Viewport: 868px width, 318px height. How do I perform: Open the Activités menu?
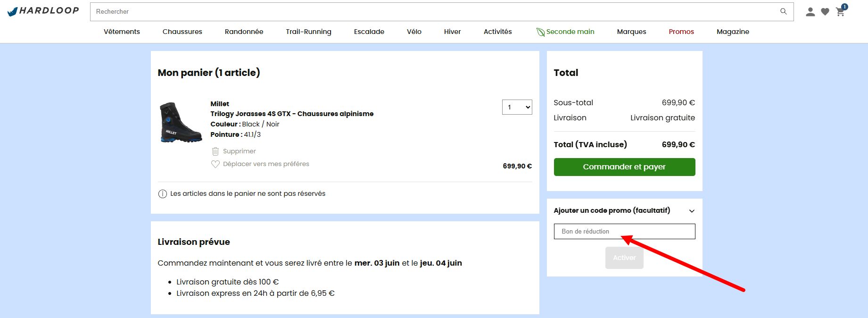tap(498, 32)
